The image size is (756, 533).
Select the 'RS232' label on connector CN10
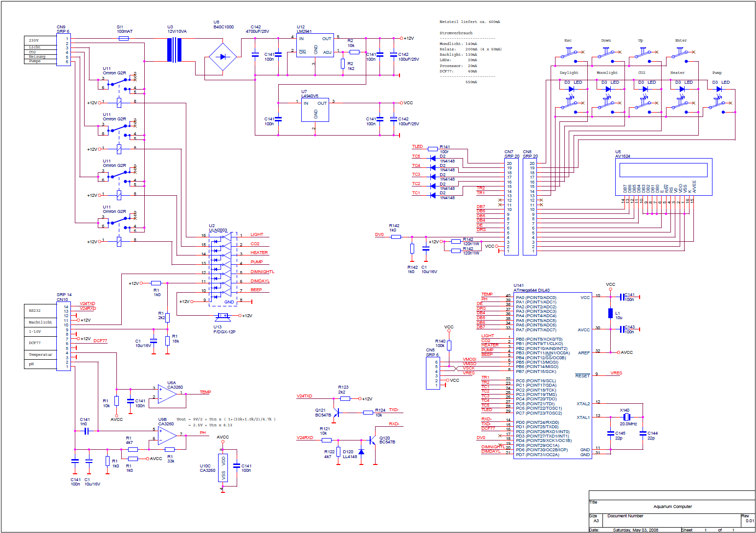(x=35, y=311)
